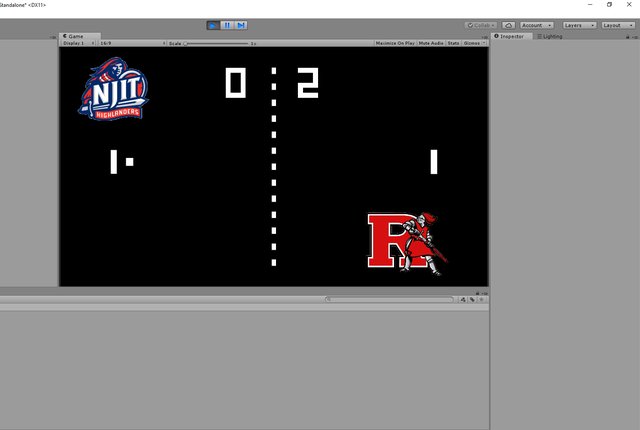Viewport: 640px width, 430px height.
Task: Open the Account dropdown
Action: 537,25
